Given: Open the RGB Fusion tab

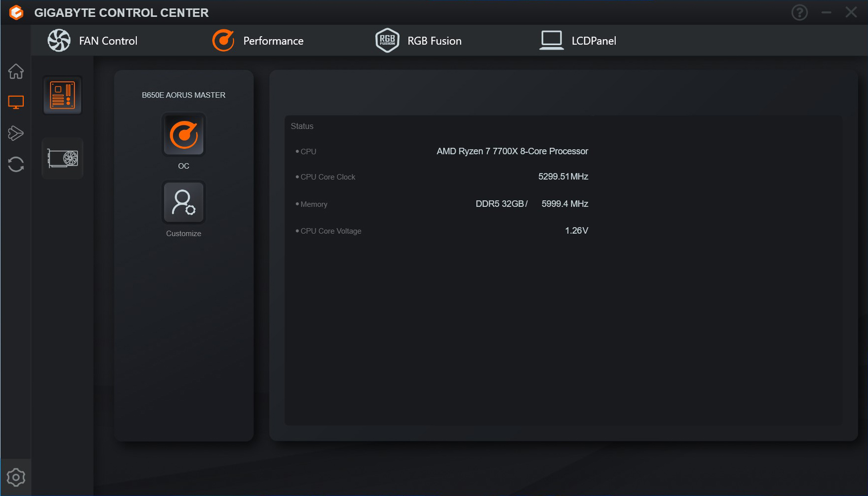Looking at the screenshot, I should (x=419, y=41).
